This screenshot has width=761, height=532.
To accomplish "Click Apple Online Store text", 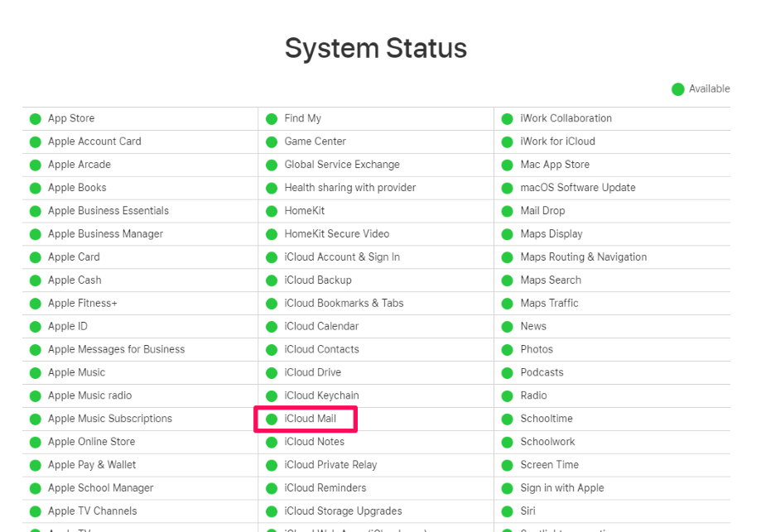I will pos(92,442).
